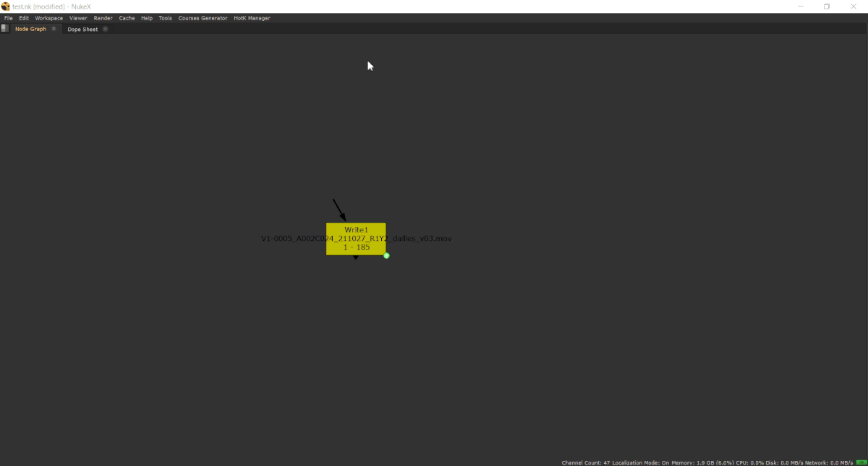This screenshot has height=466, width=868.
Task: Open the Help menu
Action: click(x=147, y=17)
